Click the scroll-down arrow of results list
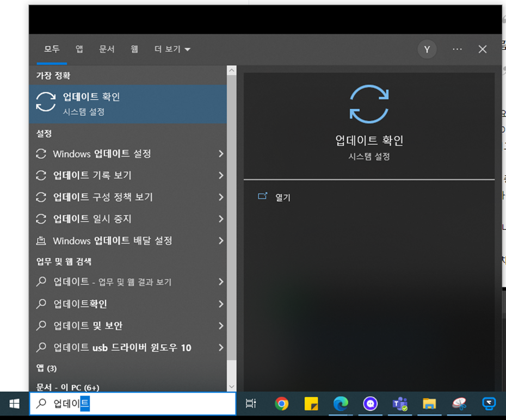 point(231,386)
